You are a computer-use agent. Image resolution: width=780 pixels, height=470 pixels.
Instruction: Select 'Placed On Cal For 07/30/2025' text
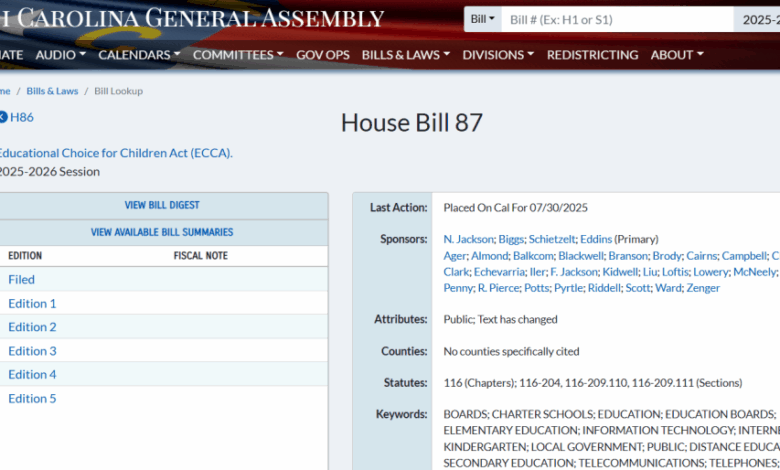tap(515, 208)
